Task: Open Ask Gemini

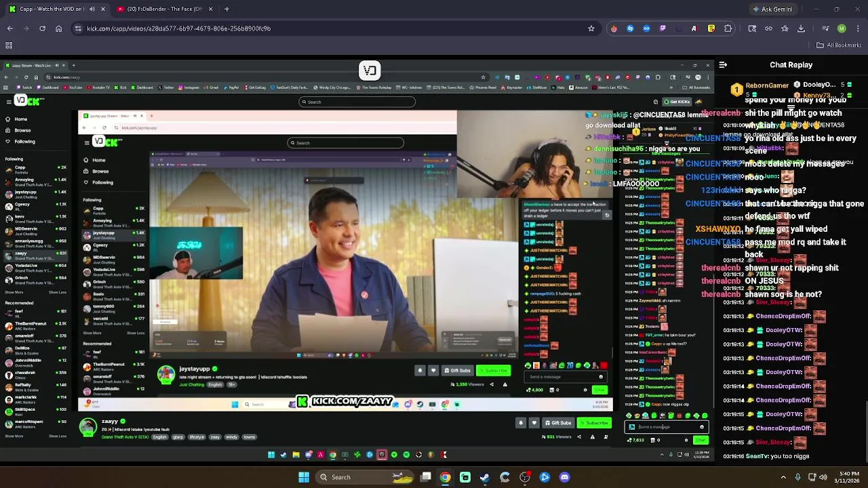Action: [x=772, y=9]
